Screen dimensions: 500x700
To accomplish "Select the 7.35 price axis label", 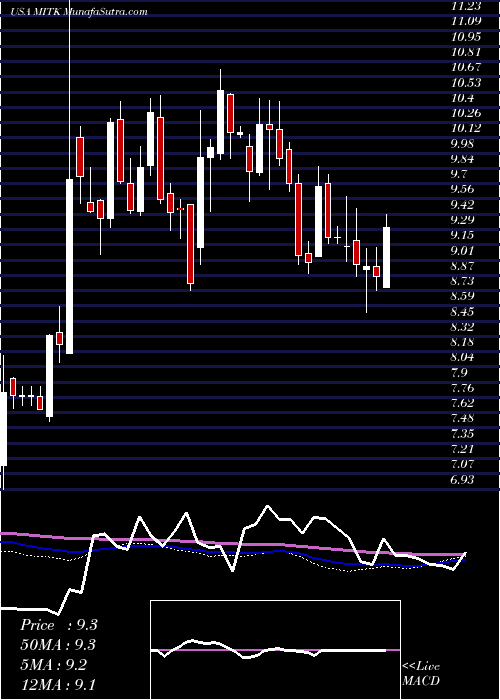I will click(463, 433).
